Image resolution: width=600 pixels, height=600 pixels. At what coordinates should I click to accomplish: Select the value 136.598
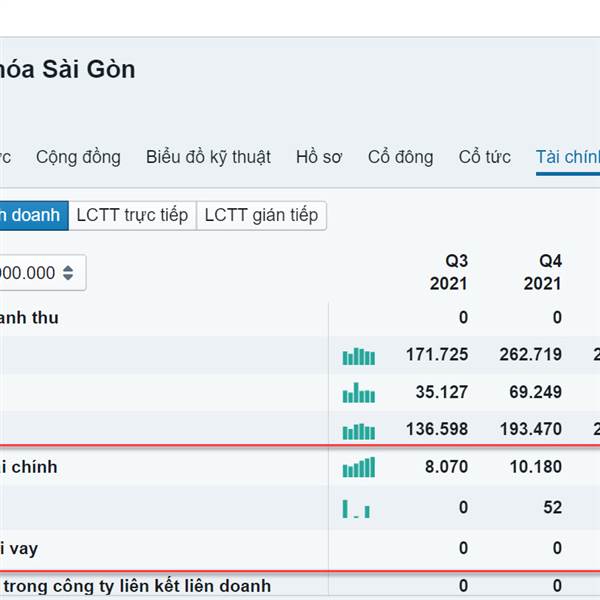[x=437, y=429]
